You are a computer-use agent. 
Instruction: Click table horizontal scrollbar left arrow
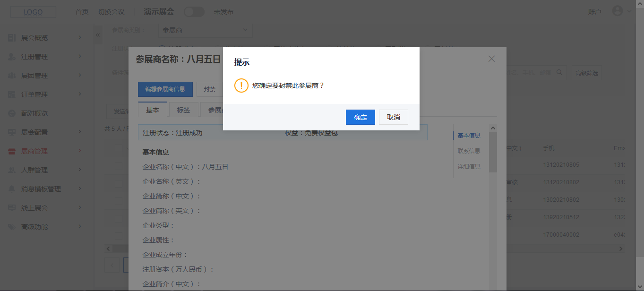(x=108, y=248)
